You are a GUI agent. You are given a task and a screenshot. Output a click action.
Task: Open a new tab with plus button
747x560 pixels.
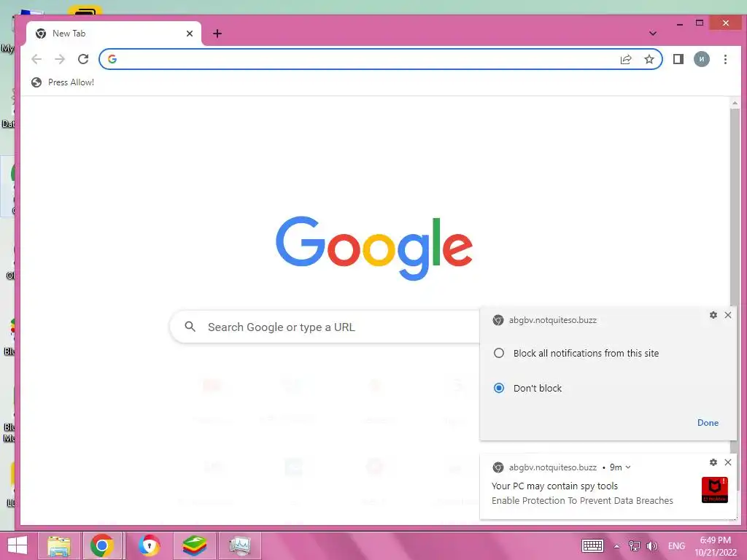[x=217, y=34]
